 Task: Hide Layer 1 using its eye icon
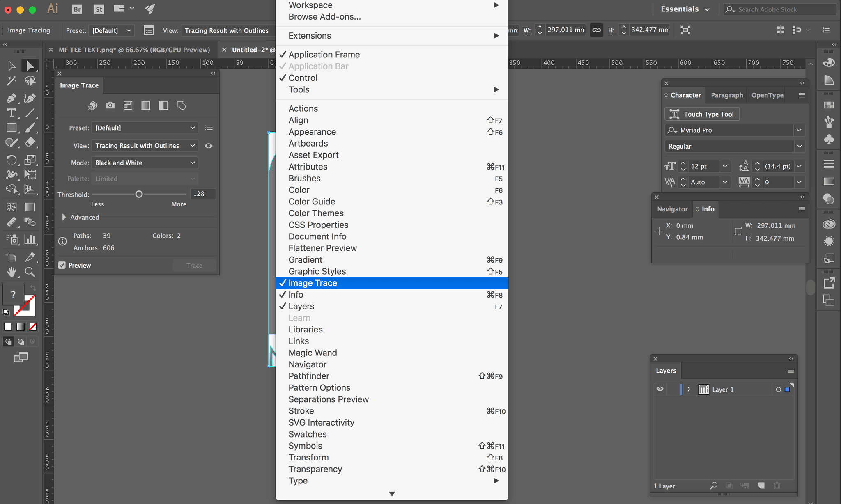tap(660, 389)
